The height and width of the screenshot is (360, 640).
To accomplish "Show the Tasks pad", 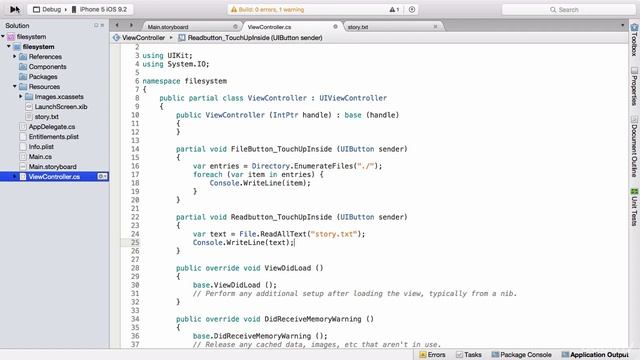I will pyautogui.click(x=469, y=355).
